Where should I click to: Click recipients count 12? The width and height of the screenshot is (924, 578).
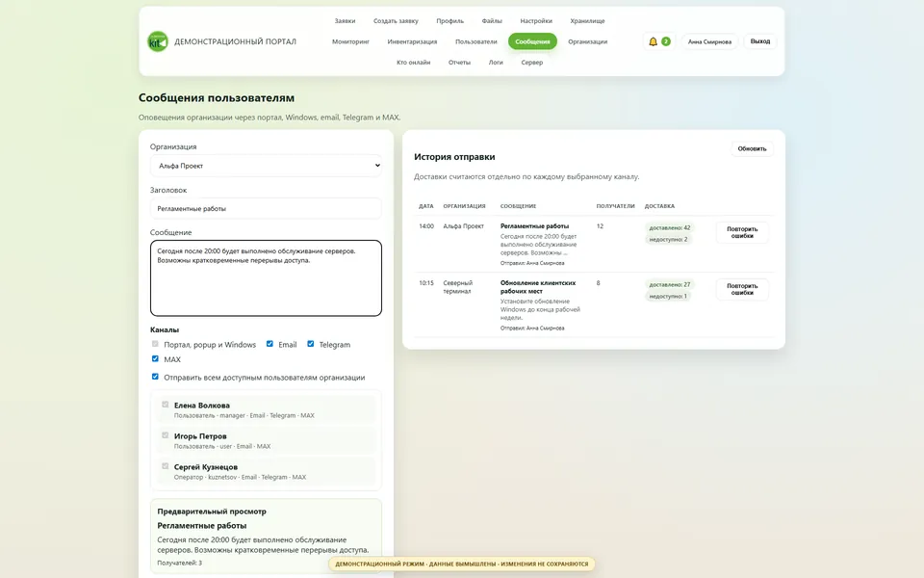click(600, 225)
